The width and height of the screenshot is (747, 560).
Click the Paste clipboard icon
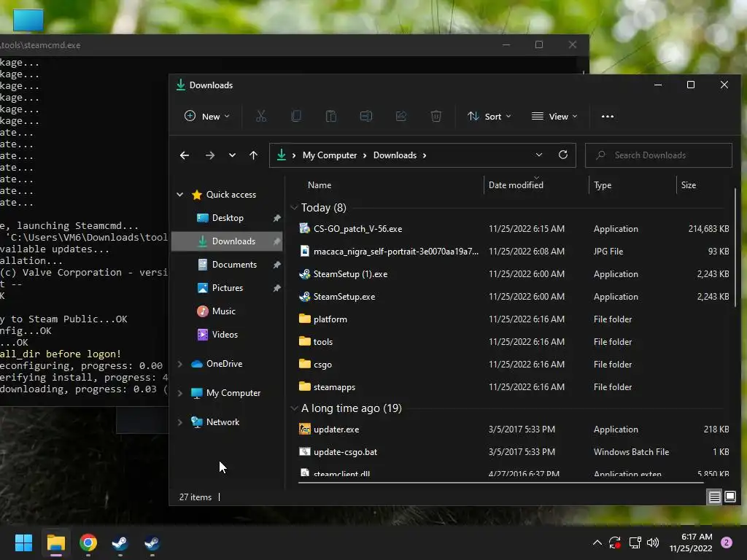click(x=330, y=116)
